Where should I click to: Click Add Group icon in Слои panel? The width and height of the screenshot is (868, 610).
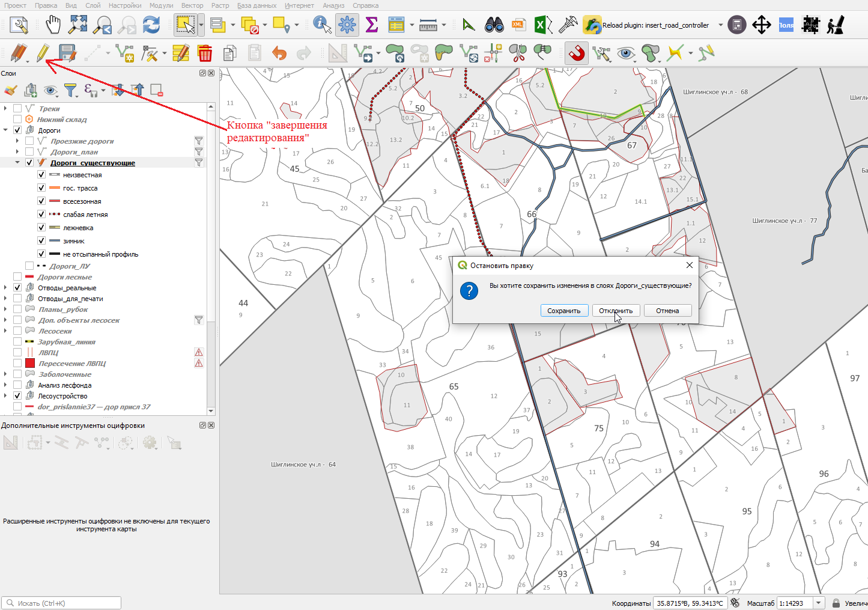pos(31,90)
